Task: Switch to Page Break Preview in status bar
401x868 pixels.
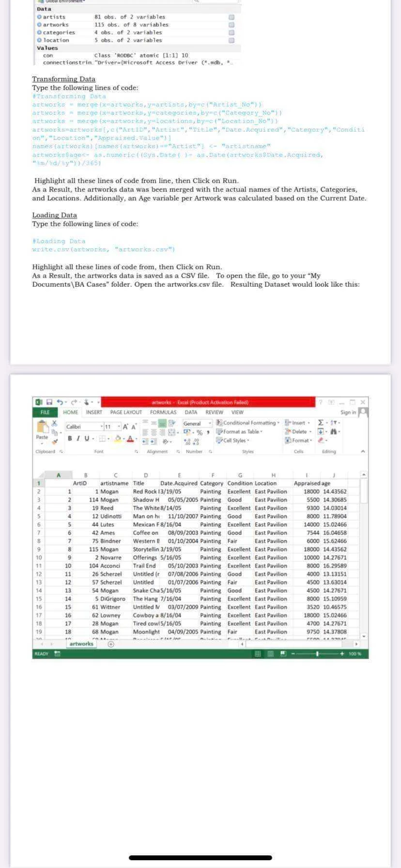Action: [x=283, y=654]
